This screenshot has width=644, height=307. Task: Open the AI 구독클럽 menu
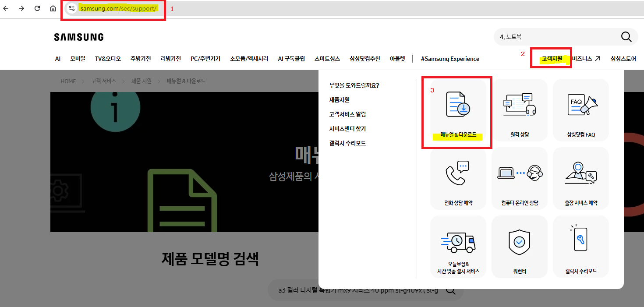[x=291, y=59]
